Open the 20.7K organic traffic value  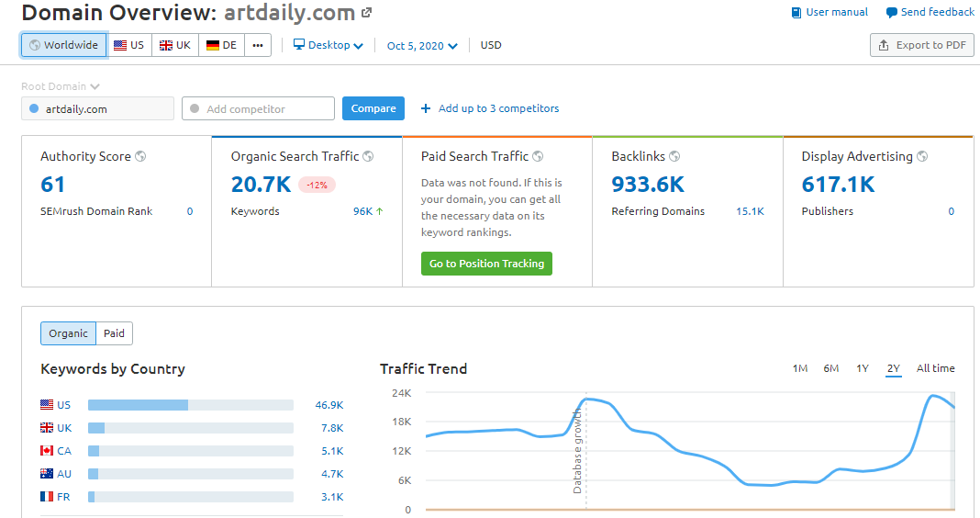261,185
